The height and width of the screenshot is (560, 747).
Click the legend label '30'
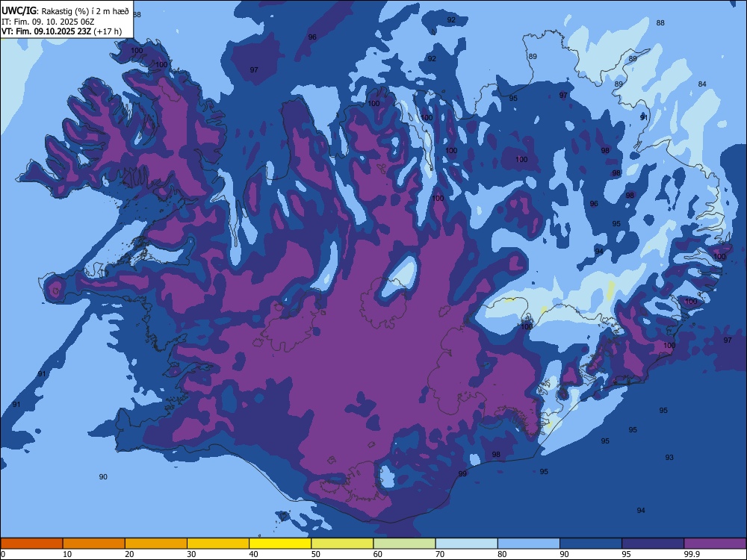click(191, 554)
